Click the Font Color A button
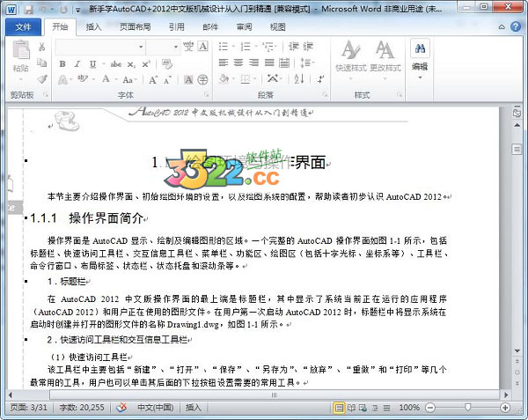This screenshot has width=528, height=420. (106, 79)
